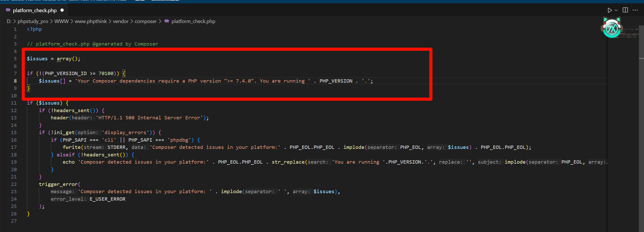Open the www.phpthink breadcrumb folder
This screenshot has height=232, width=644.
coord(91,21)
